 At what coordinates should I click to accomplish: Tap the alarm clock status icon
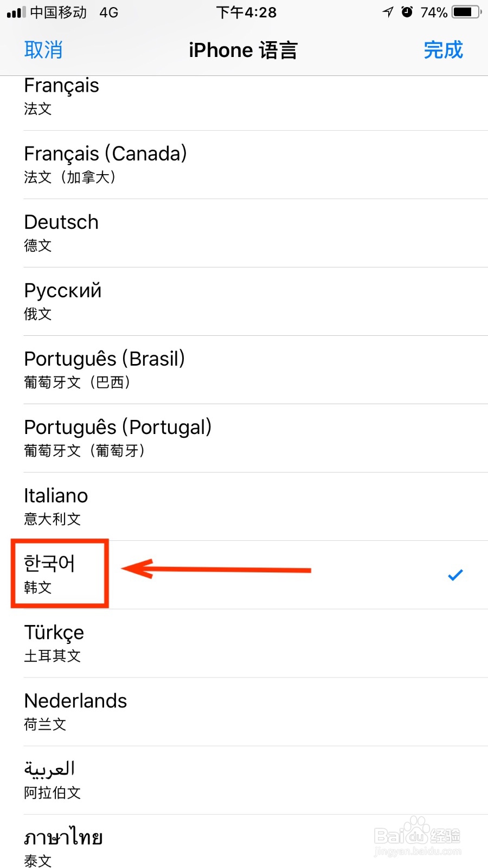click(x=407, y=12)
